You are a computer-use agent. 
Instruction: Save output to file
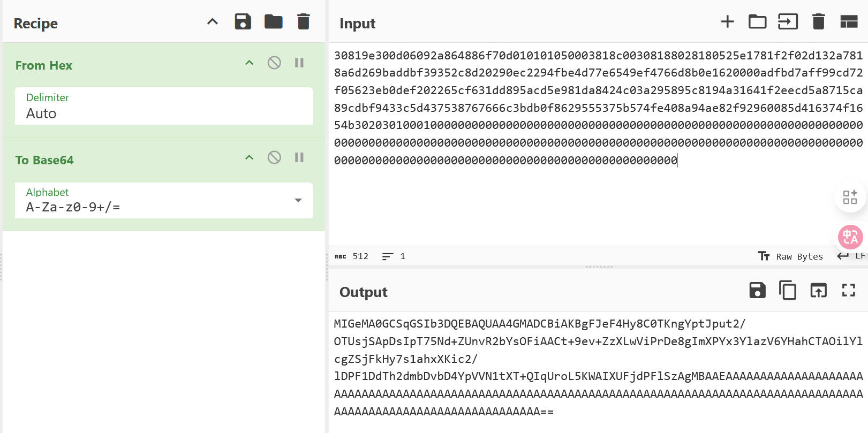click(757, 291)
